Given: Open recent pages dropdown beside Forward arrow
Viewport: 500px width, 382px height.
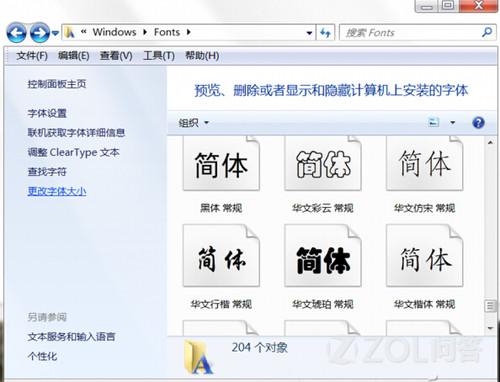Looking at the screenshot, I should click(x=55, y=33).
